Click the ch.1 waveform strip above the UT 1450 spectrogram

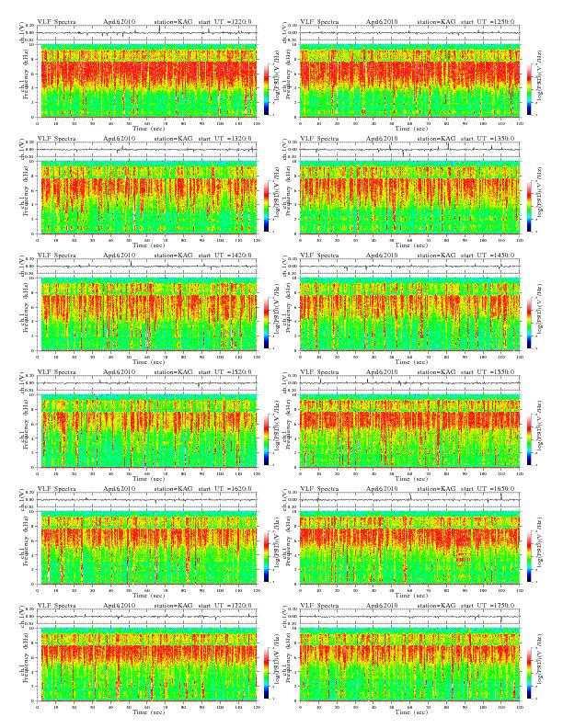coord(410,267)
